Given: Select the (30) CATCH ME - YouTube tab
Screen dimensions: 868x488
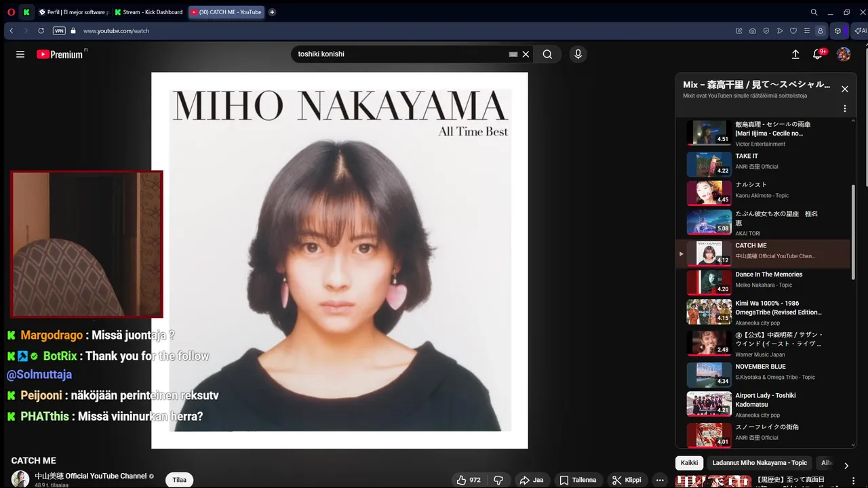Looking at the screenshot, I should (226, 12).
